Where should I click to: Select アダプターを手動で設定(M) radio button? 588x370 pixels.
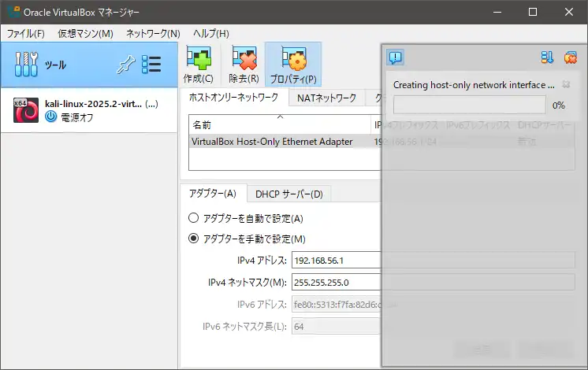point(193,239)
